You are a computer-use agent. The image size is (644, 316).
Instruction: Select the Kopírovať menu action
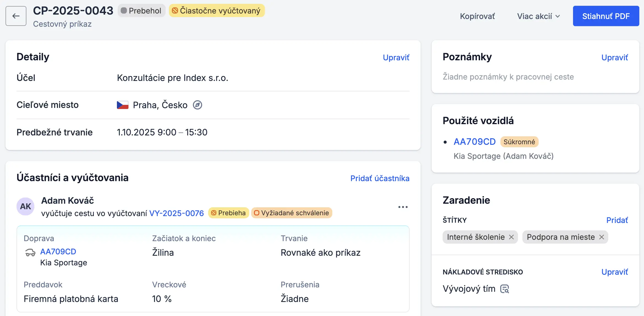tap(477, 16)
